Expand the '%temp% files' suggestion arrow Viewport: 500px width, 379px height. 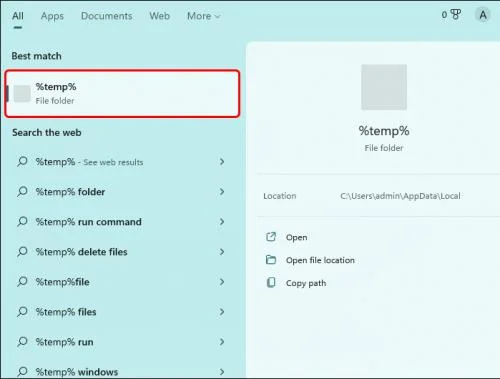222,312
